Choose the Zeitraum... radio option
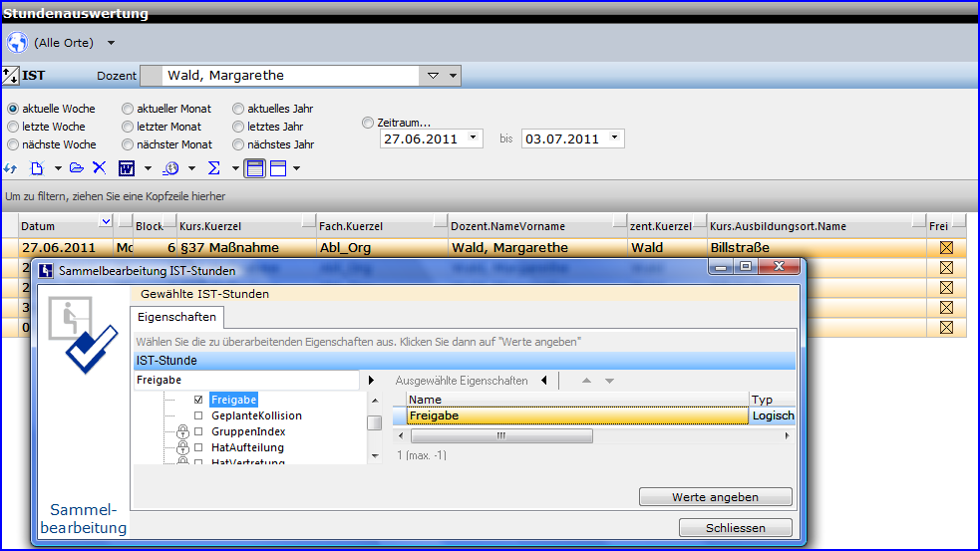This screenshot has height=551, width=980. (368, 123)
